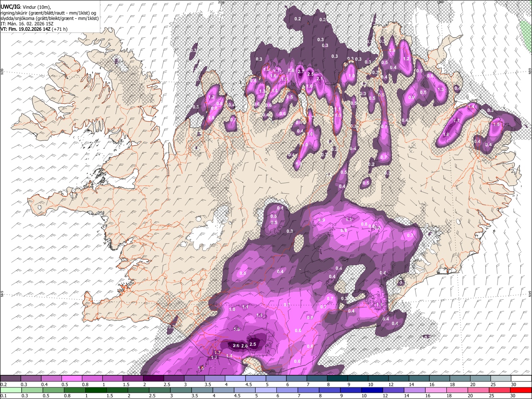
Task: Choose the snow legend swatch between 0.8 and 1
Action: [x=92, y=378]
